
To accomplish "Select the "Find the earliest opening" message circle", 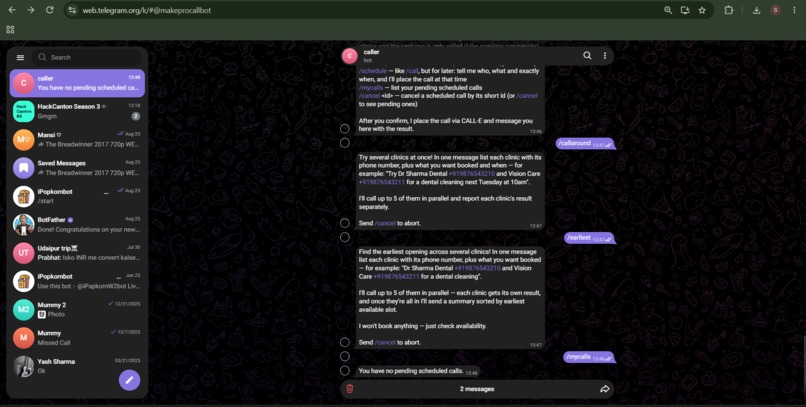I will click(345, 342).
